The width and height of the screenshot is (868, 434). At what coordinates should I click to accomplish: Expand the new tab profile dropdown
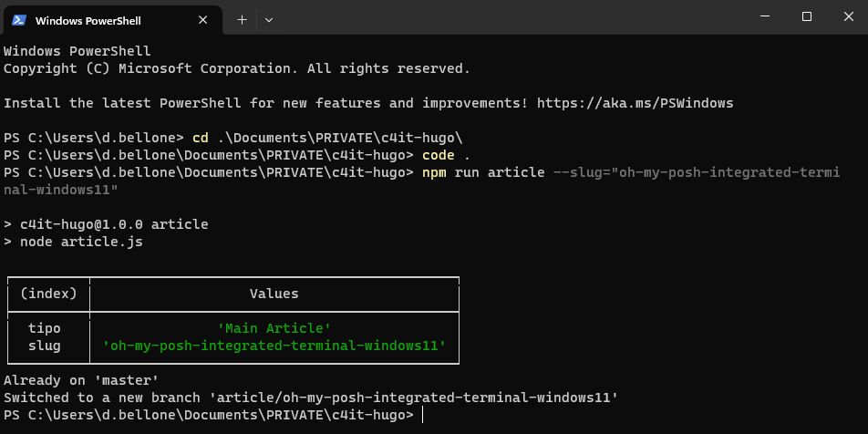pos(269,19)
